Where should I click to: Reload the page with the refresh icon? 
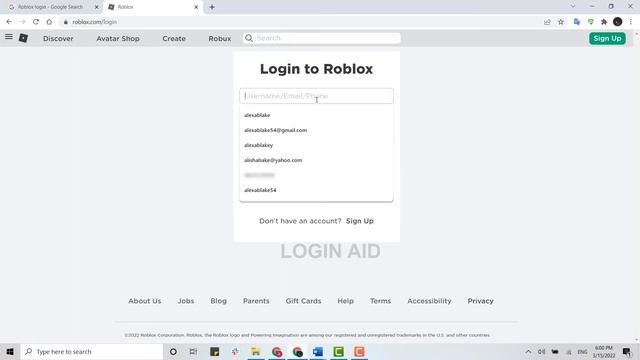36,22
